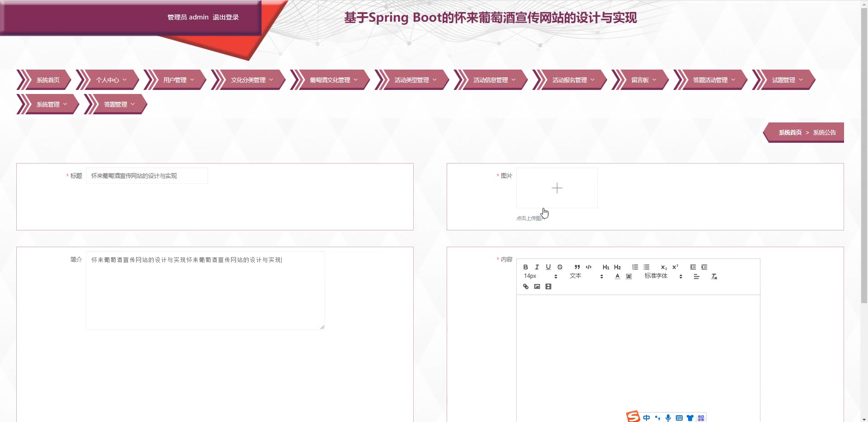Insert a hyperlink in the editor
This screenshot has height=422, width=868.
tap(525, 286)
